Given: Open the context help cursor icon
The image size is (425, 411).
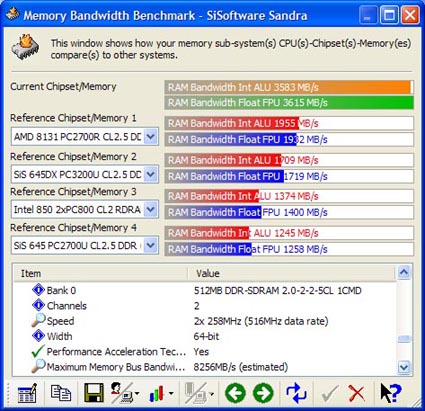Looking at the screenshot, I should pos(391,393).
